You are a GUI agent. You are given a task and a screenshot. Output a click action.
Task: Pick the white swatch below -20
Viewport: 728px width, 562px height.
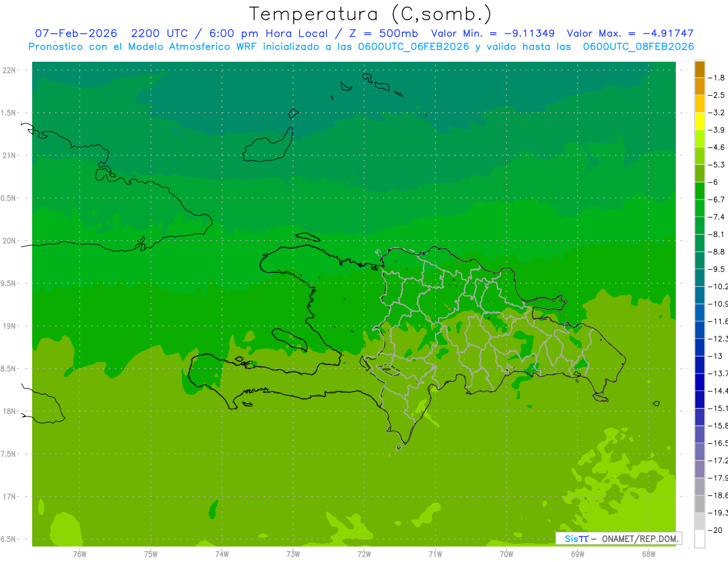pos(699,538)
